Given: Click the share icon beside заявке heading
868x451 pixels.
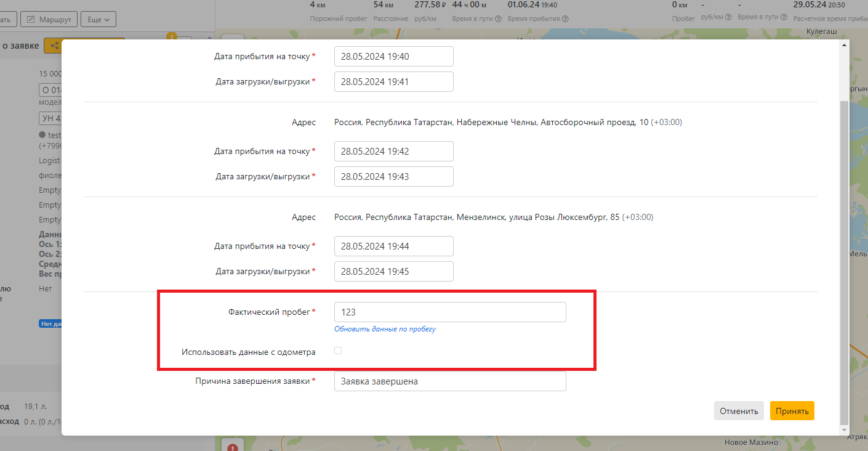Looking at the screenshot, I should [55, 46].
